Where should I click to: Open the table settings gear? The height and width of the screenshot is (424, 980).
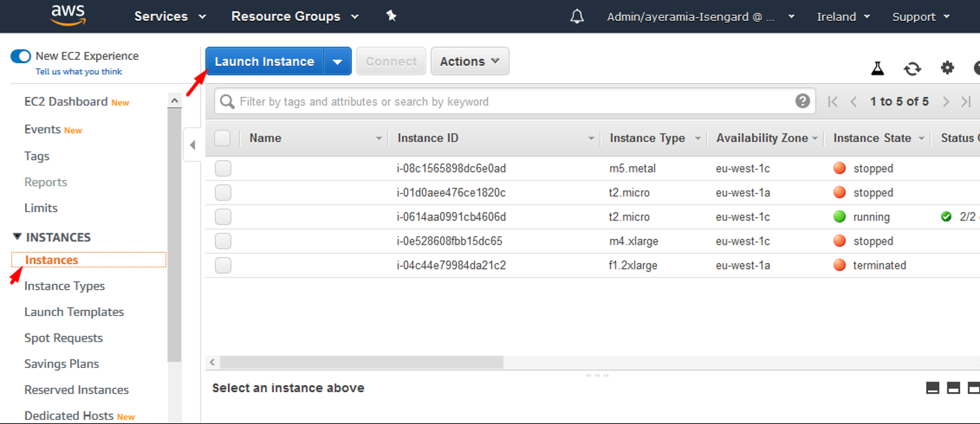(x=947, y=68)
